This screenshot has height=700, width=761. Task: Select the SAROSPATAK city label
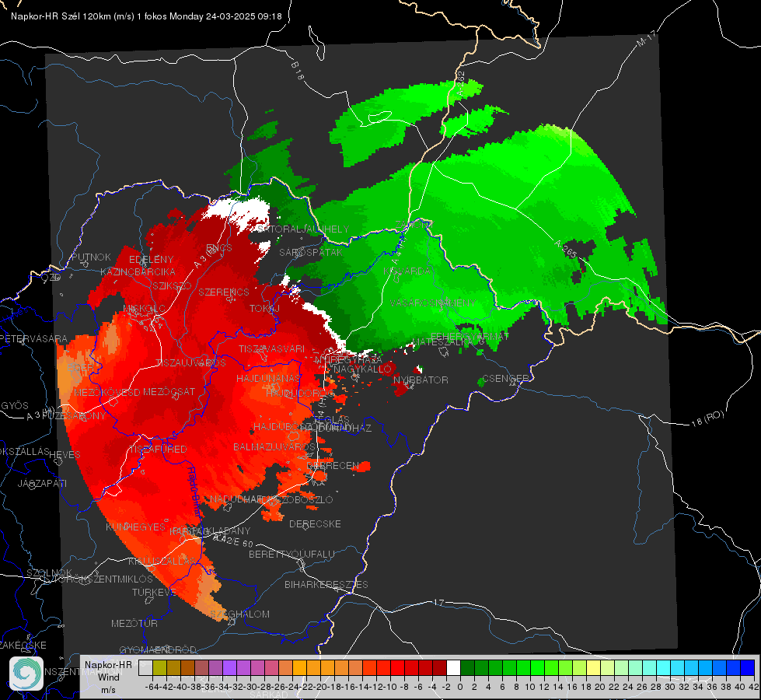311,252
